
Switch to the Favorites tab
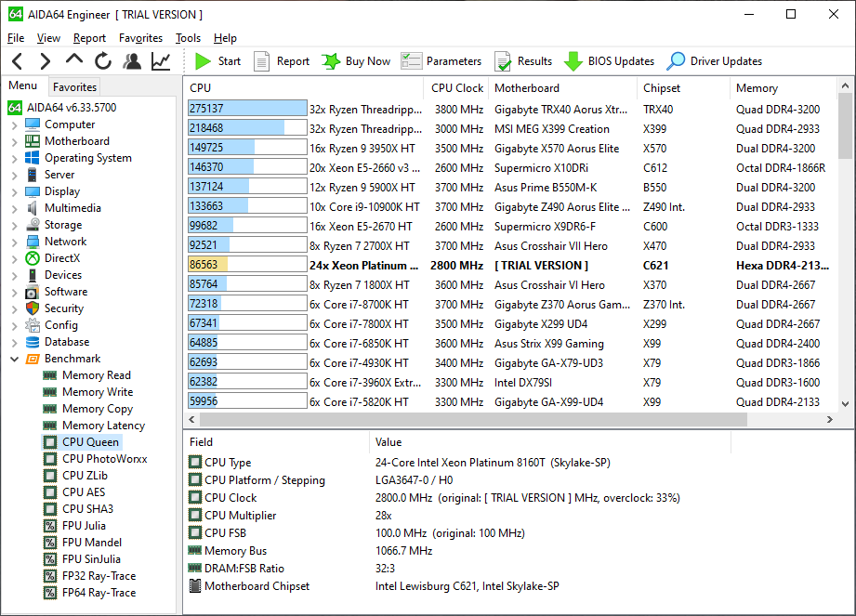(74, 87)
